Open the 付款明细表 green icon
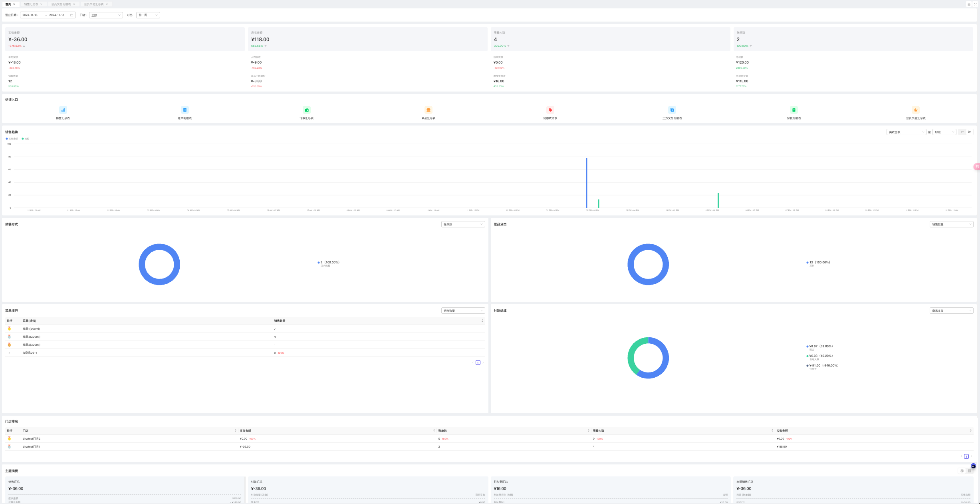Viewport: 980px width, 504px height. 794,110
